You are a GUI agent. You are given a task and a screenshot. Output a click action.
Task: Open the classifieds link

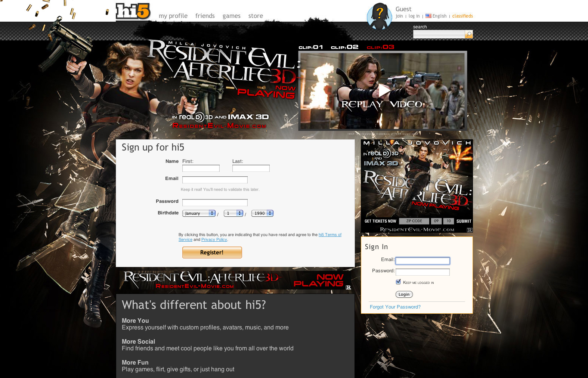click(462, 16)
